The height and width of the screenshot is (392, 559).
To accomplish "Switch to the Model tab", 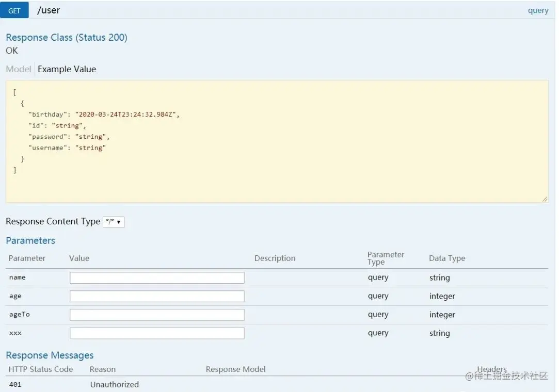I will [19, 69].
